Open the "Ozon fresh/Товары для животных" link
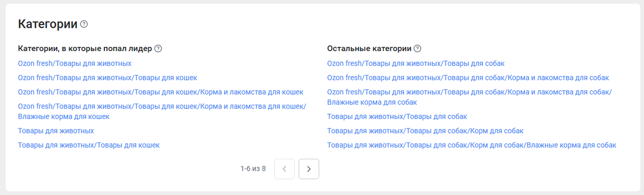Viewport: 644px width, 195px height. [x=74, y=63]
